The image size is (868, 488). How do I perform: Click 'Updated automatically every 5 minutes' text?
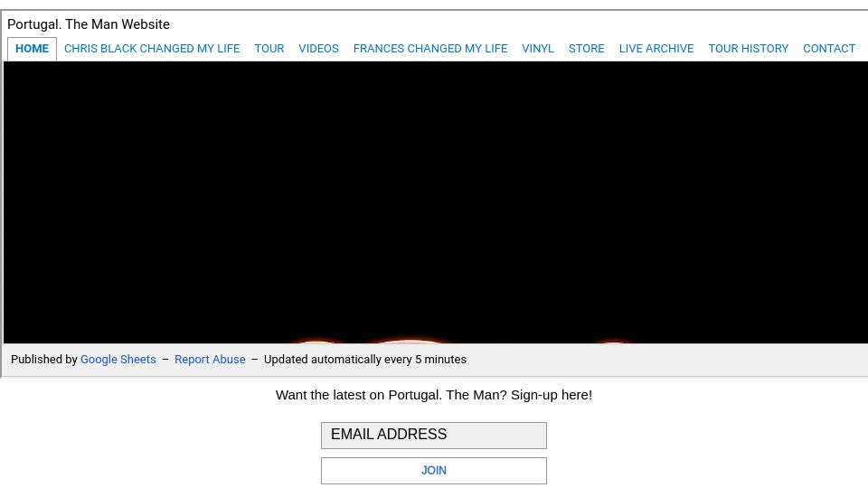pyautogui.click(x=365, y=360)
